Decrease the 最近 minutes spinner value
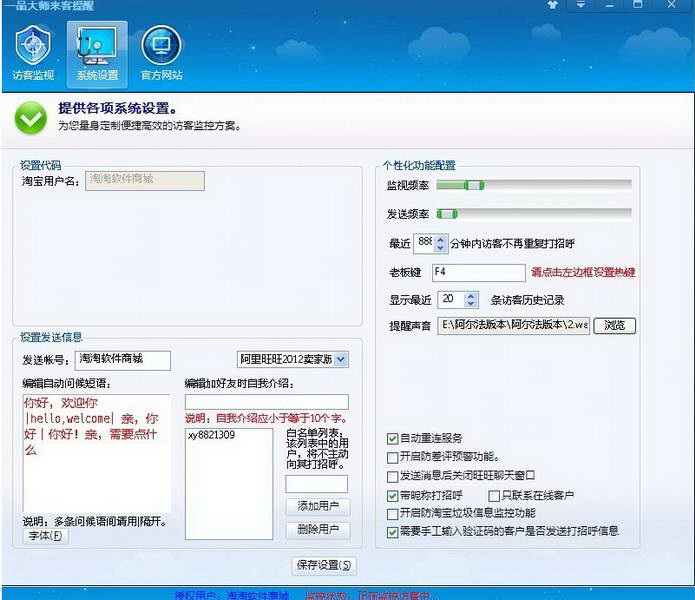Screen dimensions: 695x600 click(x=440, y=248)
